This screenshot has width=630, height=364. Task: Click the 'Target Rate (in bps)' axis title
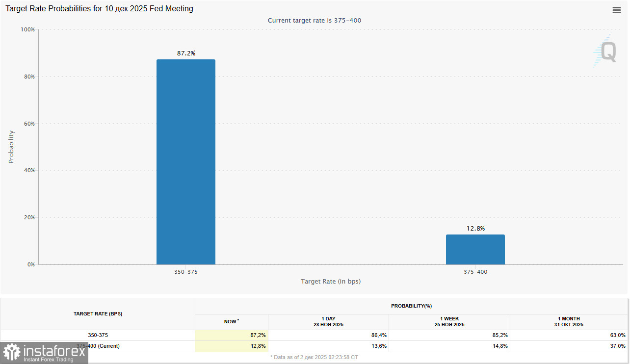click(331, 282)
